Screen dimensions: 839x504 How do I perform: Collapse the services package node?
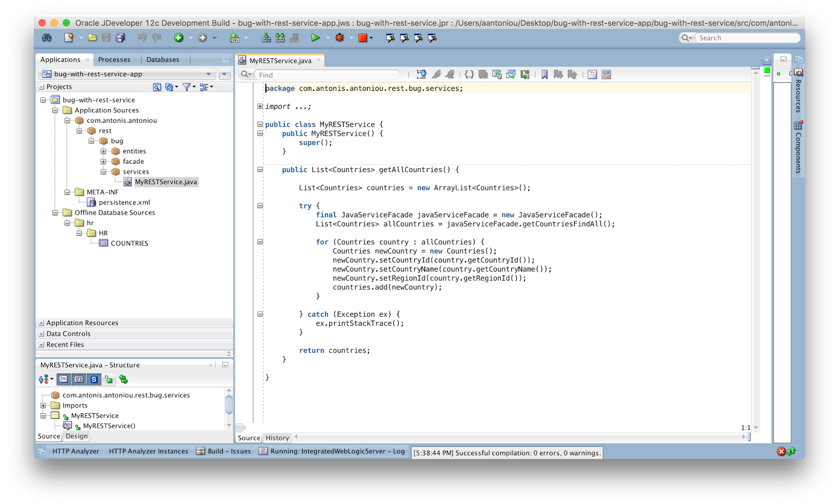point(103,171)
